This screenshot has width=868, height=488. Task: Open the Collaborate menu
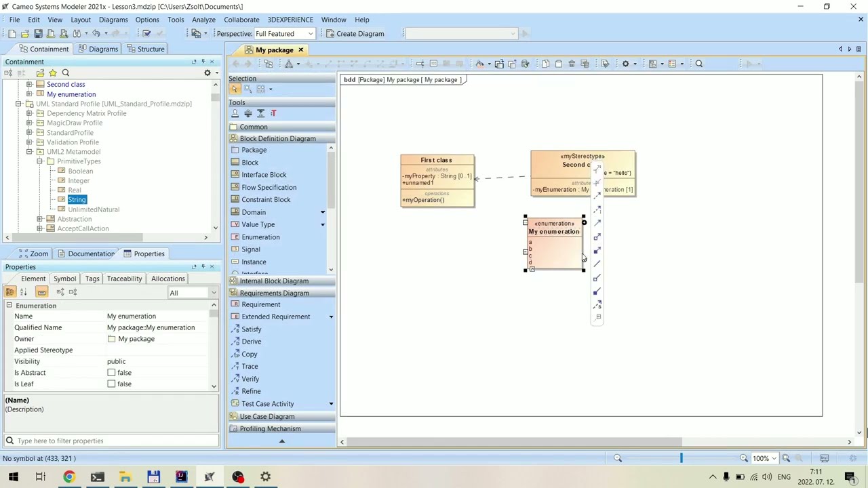[241, 20]
